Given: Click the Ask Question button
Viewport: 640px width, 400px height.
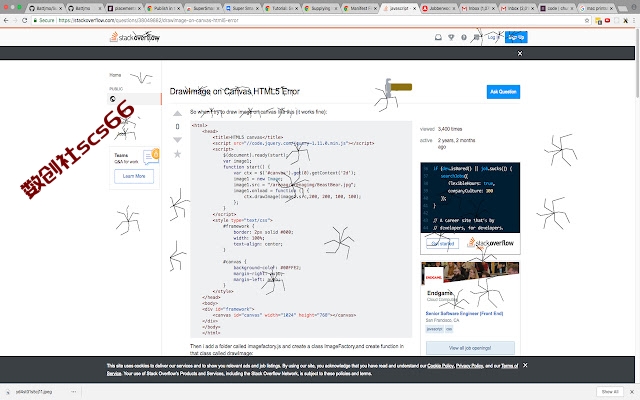Looking at the screenshot, I should (503, 92).
